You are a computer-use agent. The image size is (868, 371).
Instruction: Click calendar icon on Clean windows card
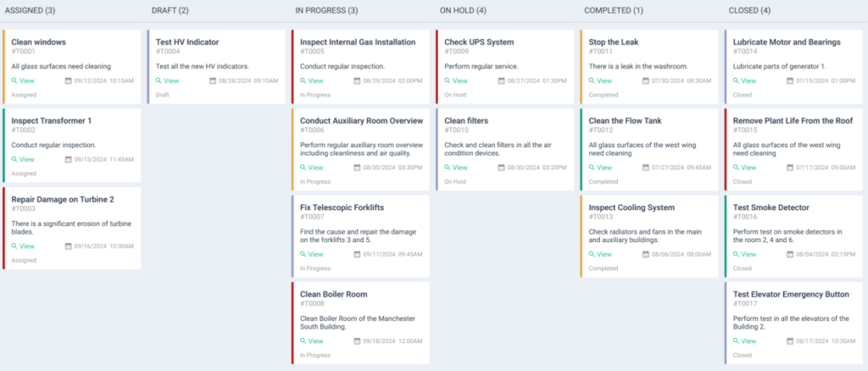point(69,80)
